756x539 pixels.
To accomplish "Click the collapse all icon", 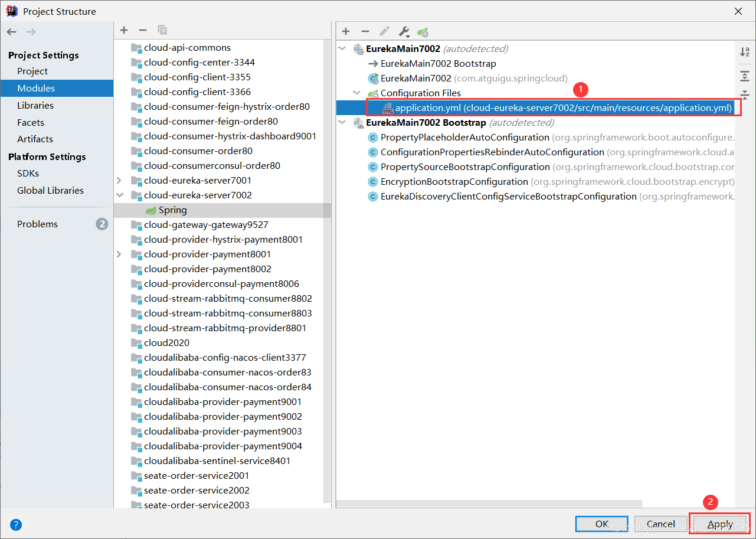I will click(x=745, y=95).
